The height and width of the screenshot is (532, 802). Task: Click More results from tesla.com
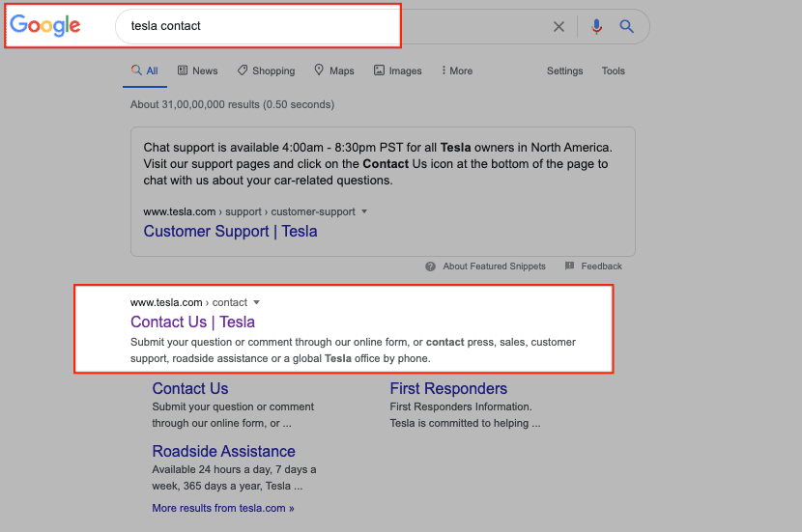pyautogui.click(x=223, y=508)
